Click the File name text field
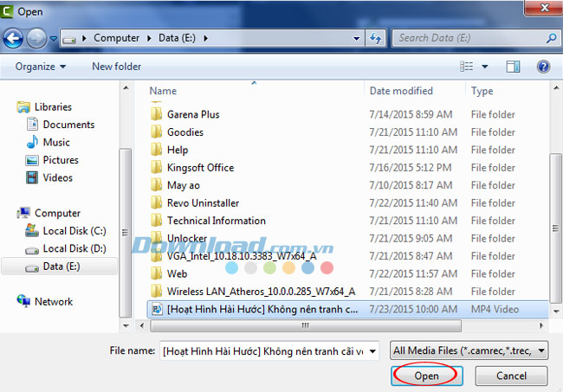563x392 pixels. [264, 350]
